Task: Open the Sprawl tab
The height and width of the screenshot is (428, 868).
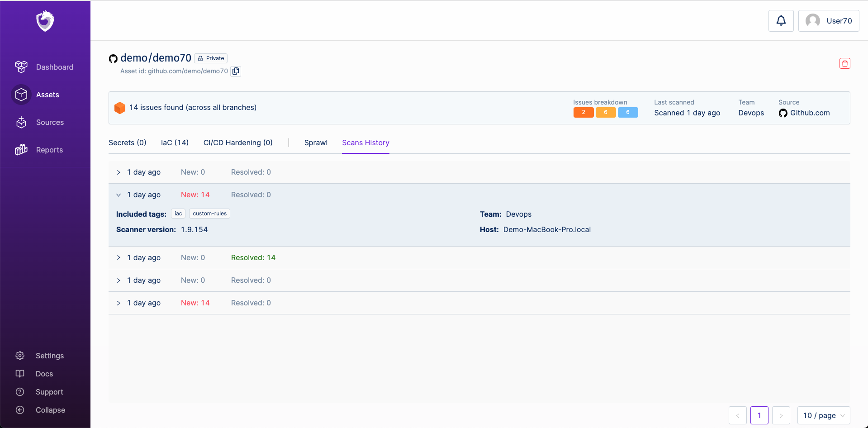Action: [316, 143]
